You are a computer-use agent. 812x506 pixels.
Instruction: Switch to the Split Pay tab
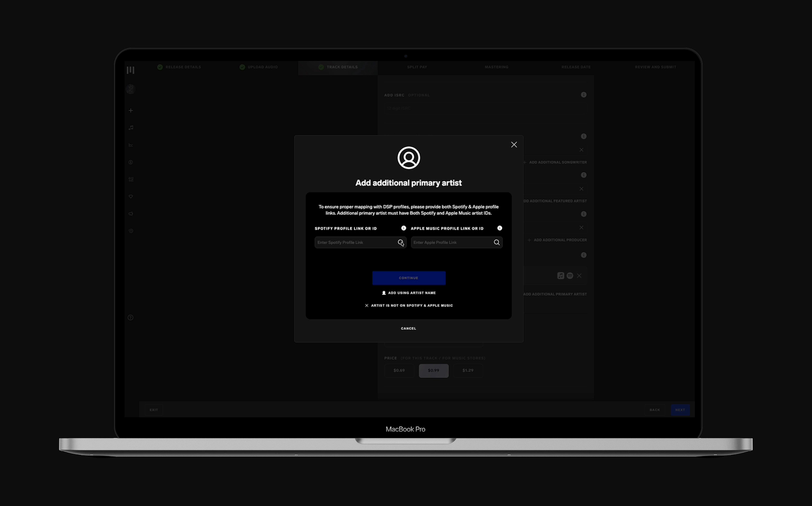point(417,67)
